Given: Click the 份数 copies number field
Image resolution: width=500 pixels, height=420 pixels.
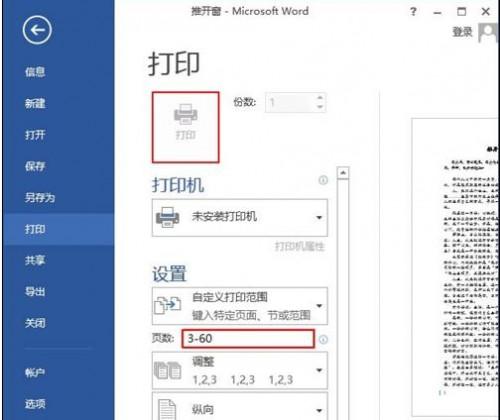Looking at the screenshot, I should (291, 103).
